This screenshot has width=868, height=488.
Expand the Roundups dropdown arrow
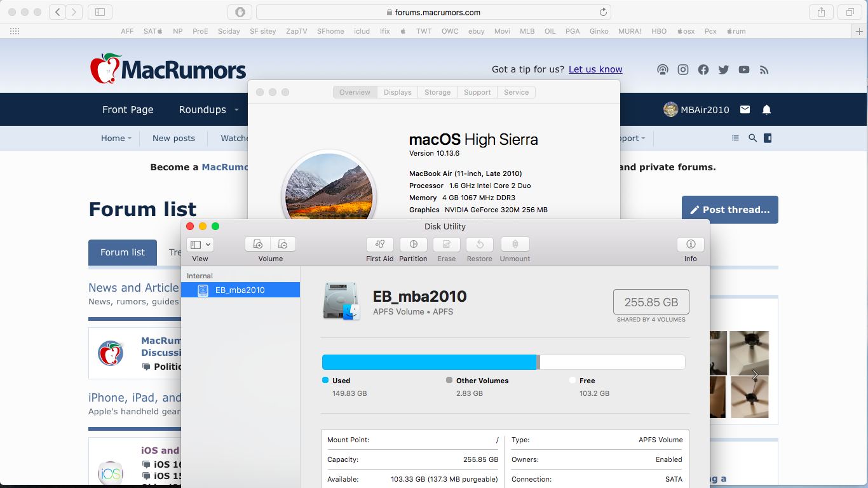pos(236,109)
